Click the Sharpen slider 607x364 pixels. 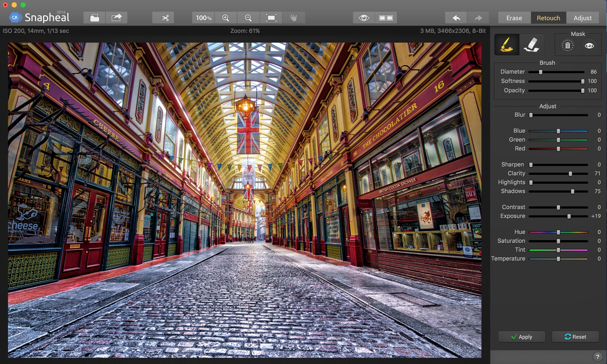pos(558,165)
